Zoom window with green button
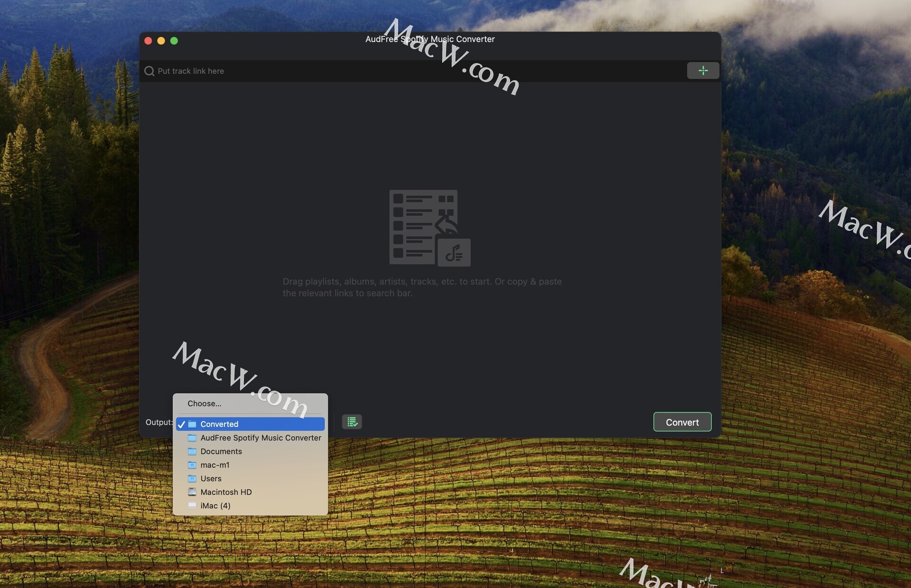Image resolution: width=911 pixels, height=588 pixels. [174, 41]
